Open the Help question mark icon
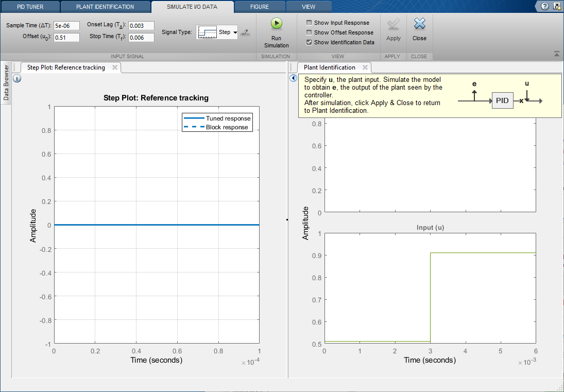Viewport: 564px width, 392px height. coord(545,6)
